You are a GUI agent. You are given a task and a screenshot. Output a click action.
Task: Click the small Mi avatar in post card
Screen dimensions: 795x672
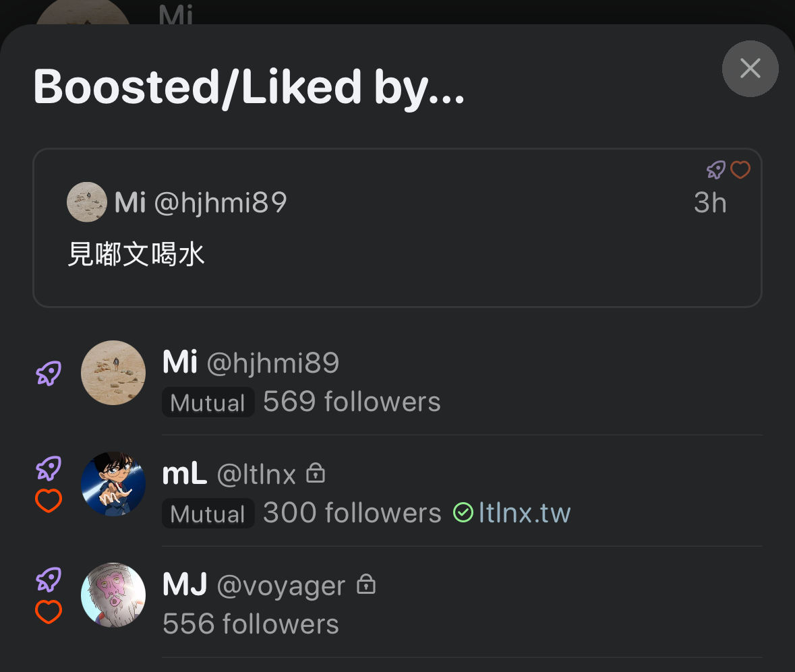pos(87,202)
